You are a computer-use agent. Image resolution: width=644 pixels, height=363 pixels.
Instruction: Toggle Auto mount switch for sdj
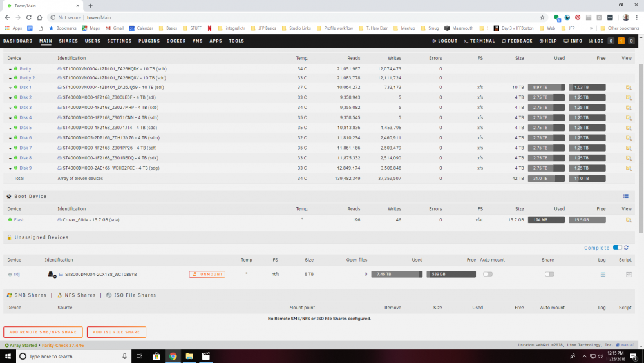(x=488, y=274)
